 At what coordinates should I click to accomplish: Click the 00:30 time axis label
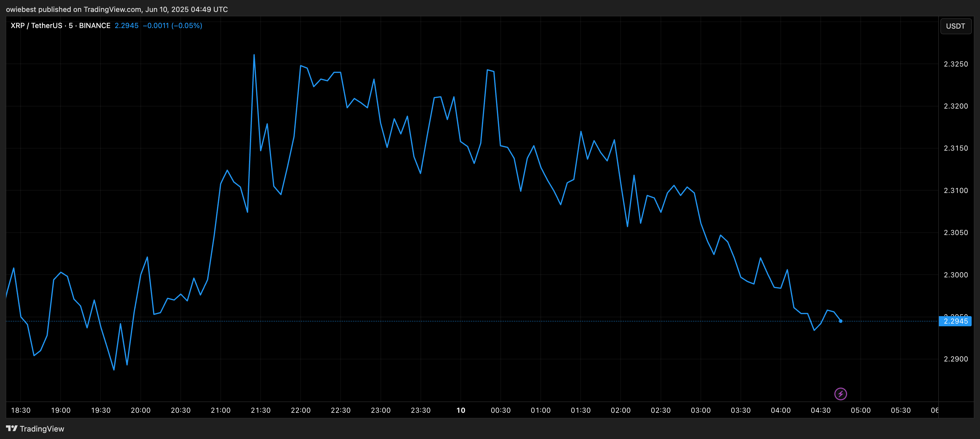[x=501, y=410]
